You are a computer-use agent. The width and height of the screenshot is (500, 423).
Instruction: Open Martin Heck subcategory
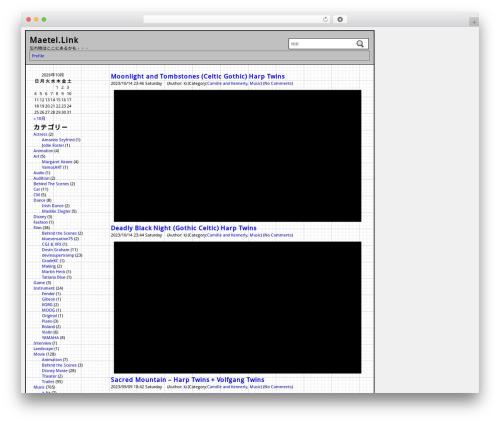(x=53, y=272)
